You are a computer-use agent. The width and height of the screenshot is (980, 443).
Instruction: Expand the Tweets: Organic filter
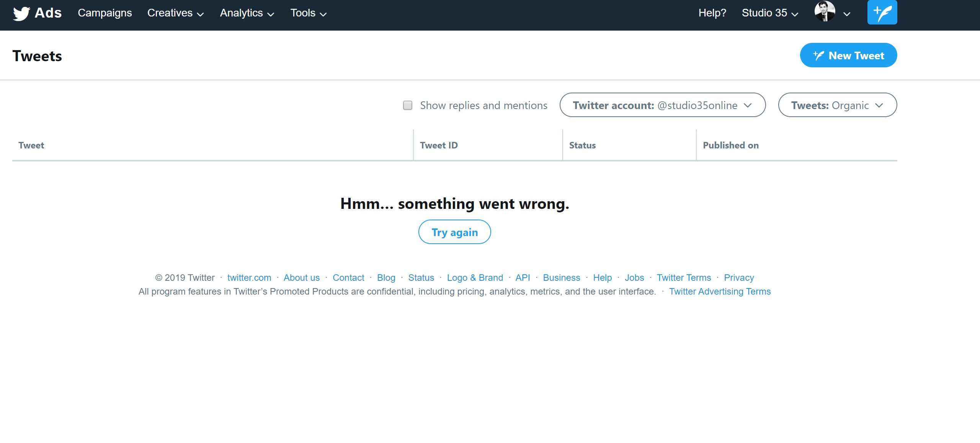(x=837, y=105)
